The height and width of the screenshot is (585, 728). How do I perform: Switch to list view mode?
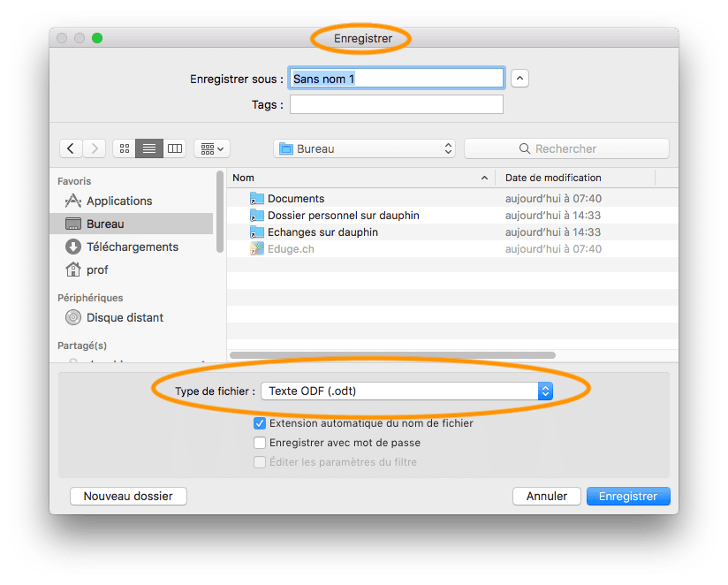click(149, 148)
